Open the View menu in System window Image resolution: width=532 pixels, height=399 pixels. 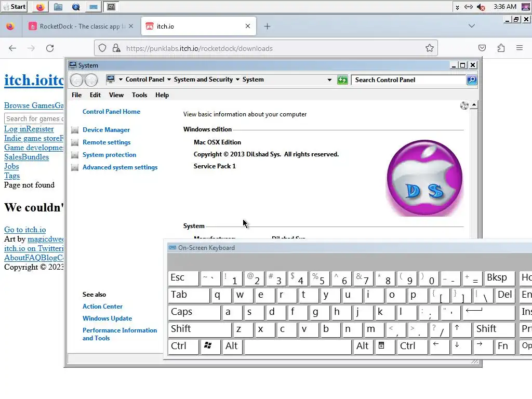(x=116, y=95)
